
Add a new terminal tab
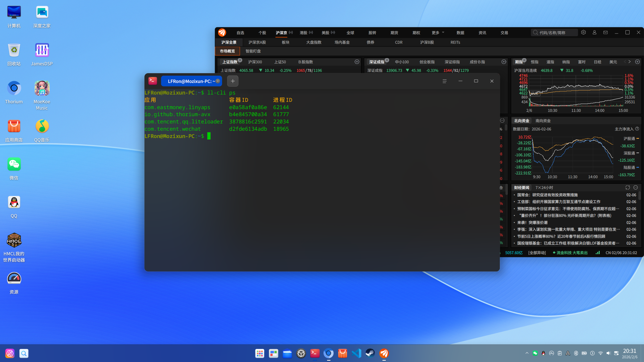[x=233, y=81]
